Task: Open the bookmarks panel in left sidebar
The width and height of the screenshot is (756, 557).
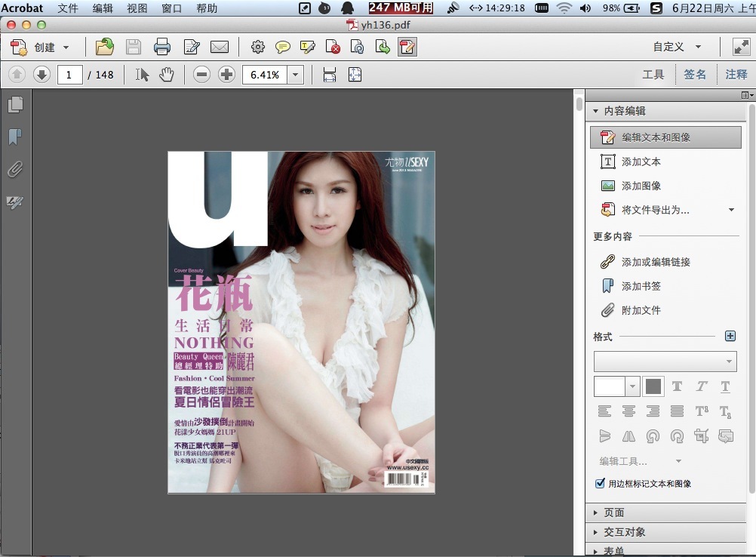Action: 15,137
